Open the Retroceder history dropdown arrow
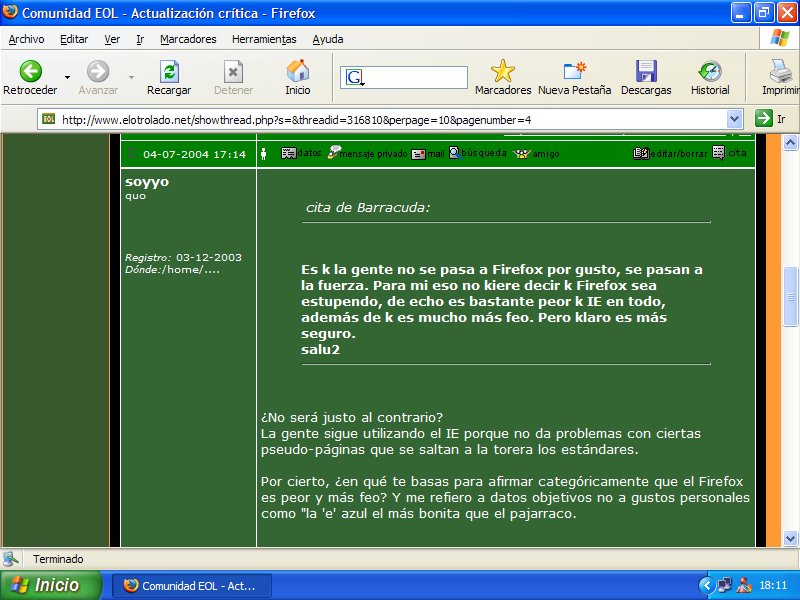 [x=67, y=78]
